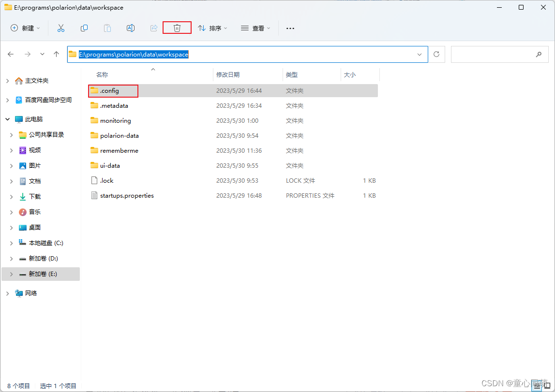Screen dimensions: 555x392
Task: Select 下载 in the navigation pane
Action: click(35, 197)
